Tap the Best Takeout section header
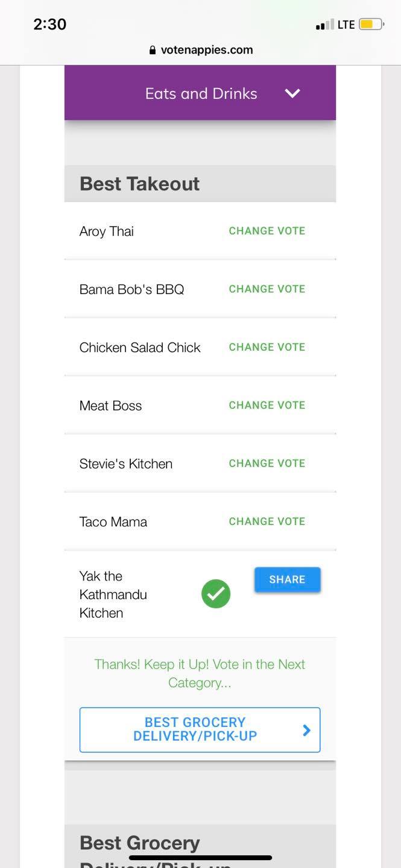 [x=139, y=184]
